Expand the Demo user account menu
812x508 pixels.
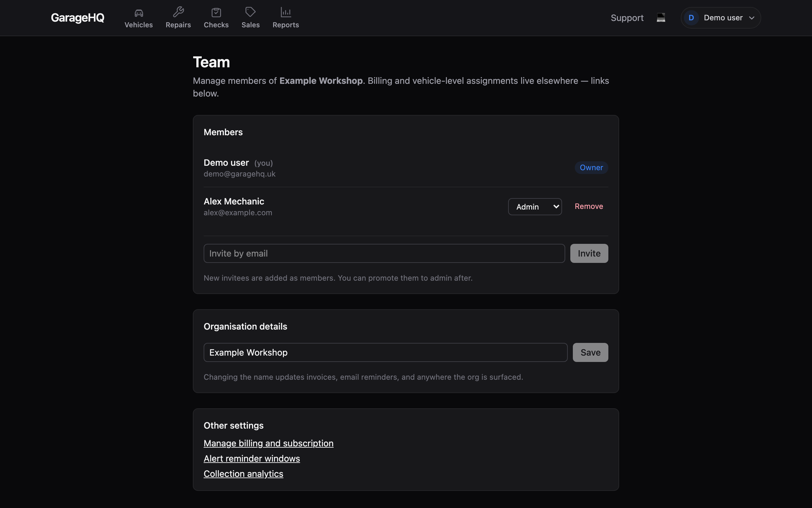tap(720, 18)
